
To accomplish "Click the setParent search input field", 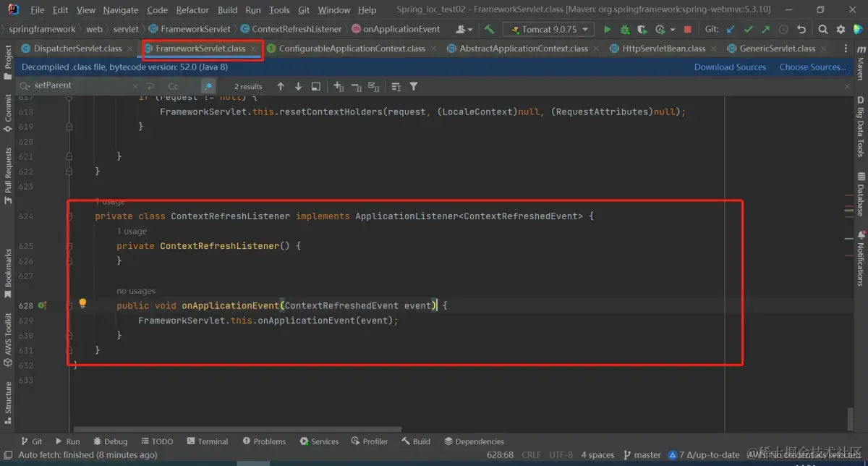I will [87, 85].
